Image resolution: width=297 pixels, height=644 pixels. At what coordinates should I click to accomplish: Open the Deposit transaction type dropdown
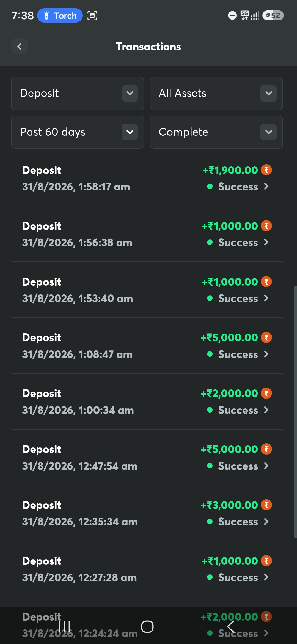pyautogui.click(x=78, y=93)
